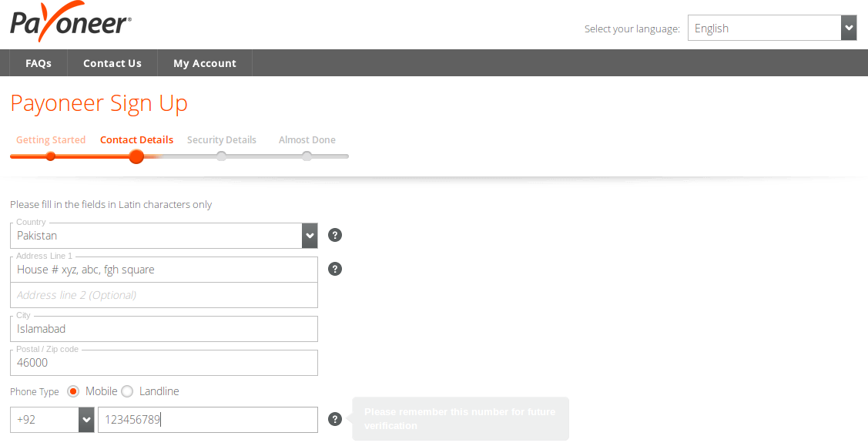Click the Postal / Zip code field
The image size is (868, 446).
coord(163,363)
